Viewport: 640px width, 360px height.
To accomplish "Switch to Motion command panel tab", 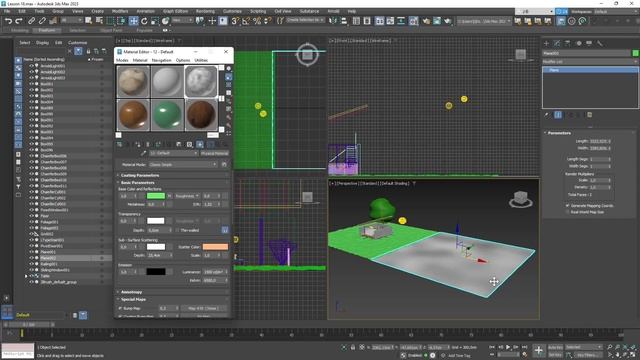I will pyautogui.click(x=578, y=43).
